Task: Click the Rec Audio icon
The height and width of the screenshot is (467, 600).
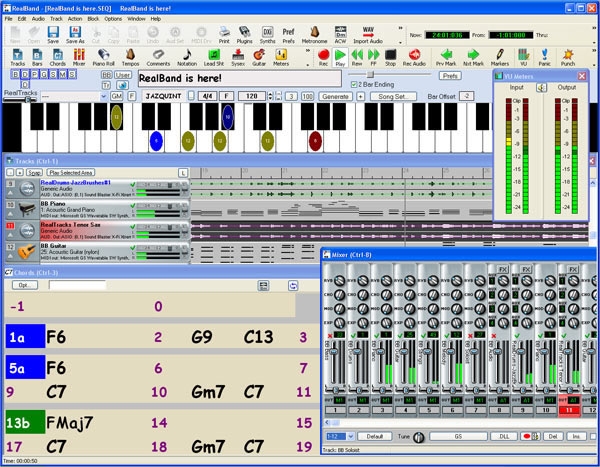Action: click(414, 57)
